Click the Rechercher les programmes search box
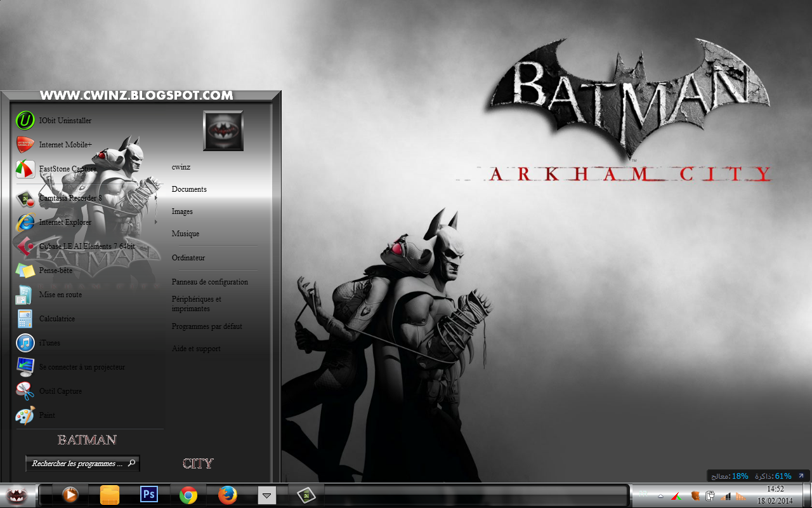The width and height of the screenshot is (812, 508). [x=82, y=464]
